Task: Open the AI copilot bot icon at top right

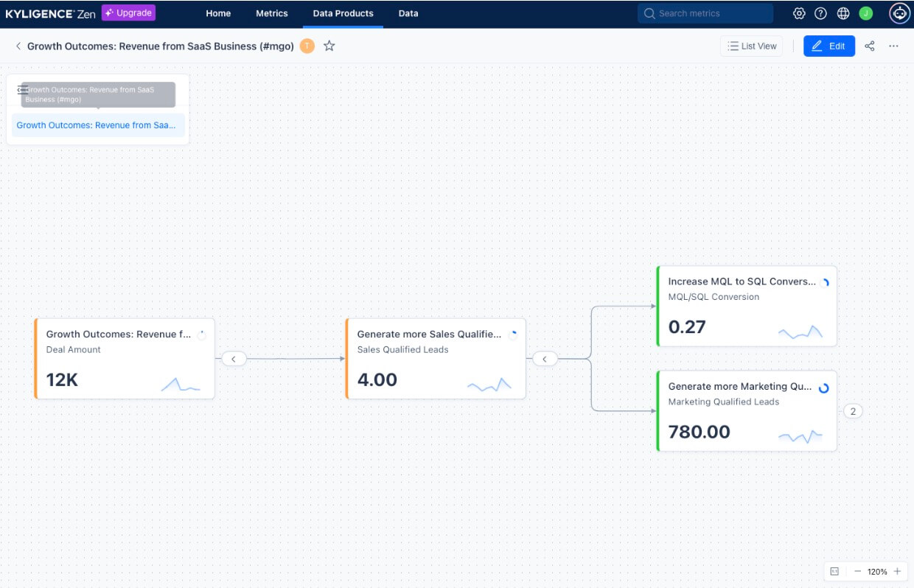Action: tap(898, 13)
